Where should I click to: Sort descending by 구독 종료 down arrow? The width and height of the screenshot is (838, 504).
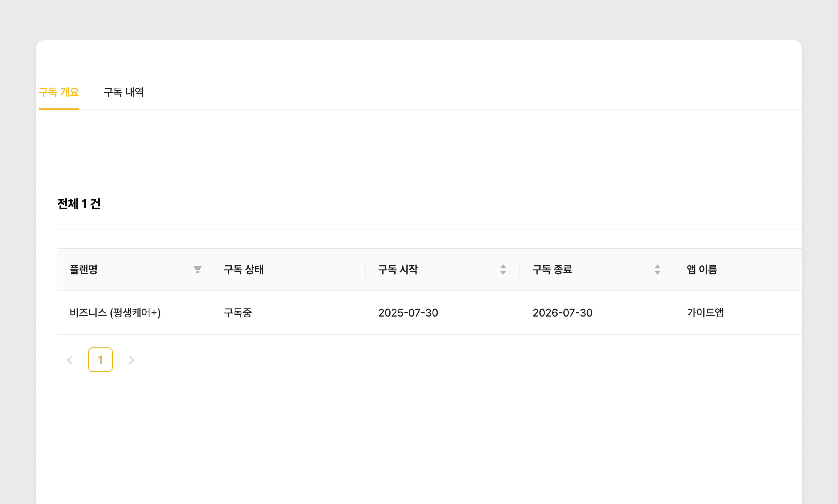tap(657, 272)
